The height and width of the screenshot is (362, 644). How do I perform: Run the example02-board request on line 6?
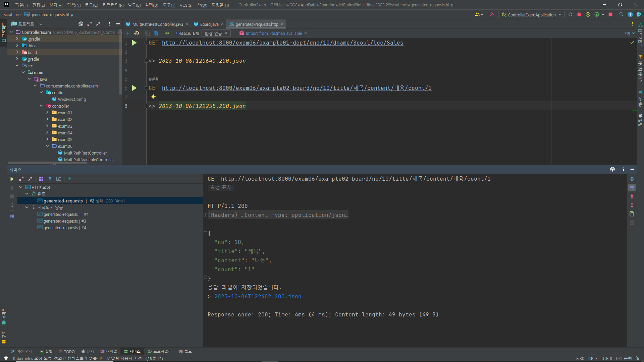(134, 88)
